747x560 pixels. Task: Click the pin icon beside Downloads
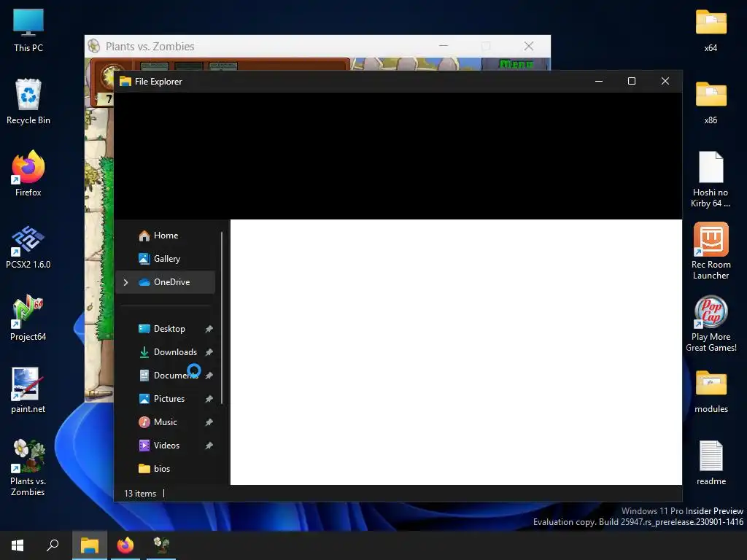[x=209, y=352]
